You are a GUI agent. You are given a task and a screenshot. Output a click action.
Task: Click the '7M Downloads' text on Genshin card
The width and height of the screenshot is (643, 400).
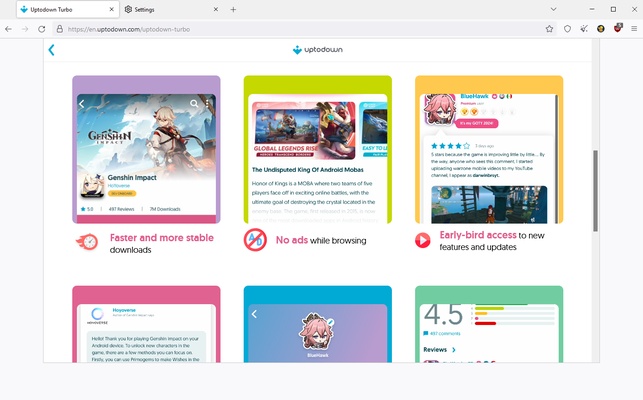coord(165,209)
